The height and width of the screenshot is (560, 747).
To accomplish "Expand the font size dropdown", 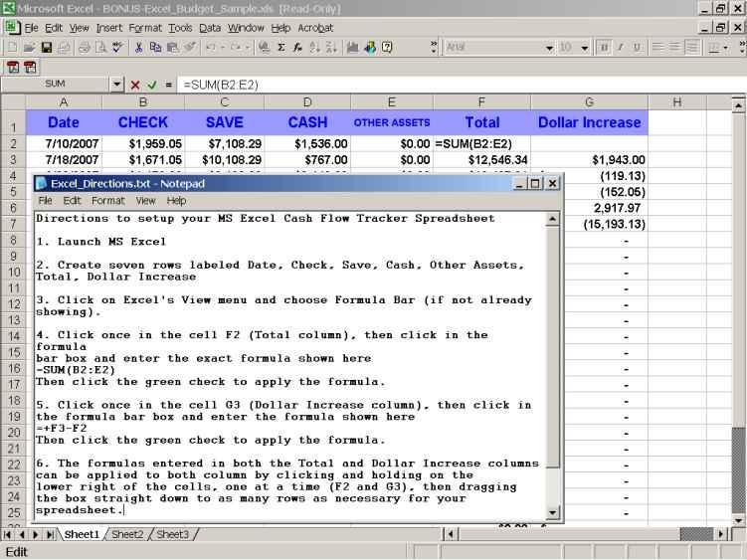I will [x=583, y=48].
